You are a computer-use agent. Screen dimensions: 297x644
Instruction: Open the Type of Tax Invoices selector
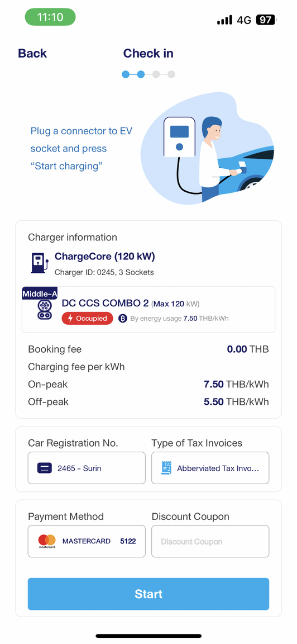210,468
